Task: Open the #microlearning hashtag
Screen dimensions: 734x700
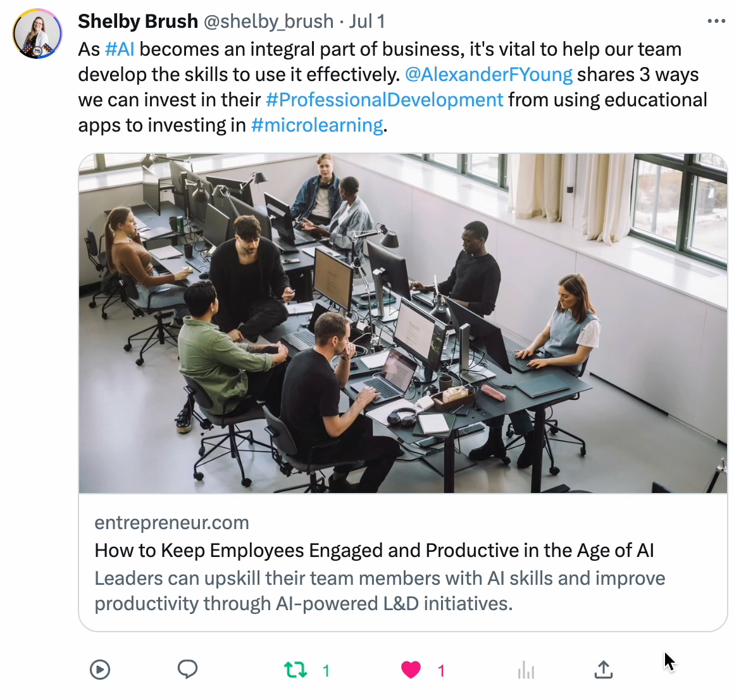Action: (317, 125)
